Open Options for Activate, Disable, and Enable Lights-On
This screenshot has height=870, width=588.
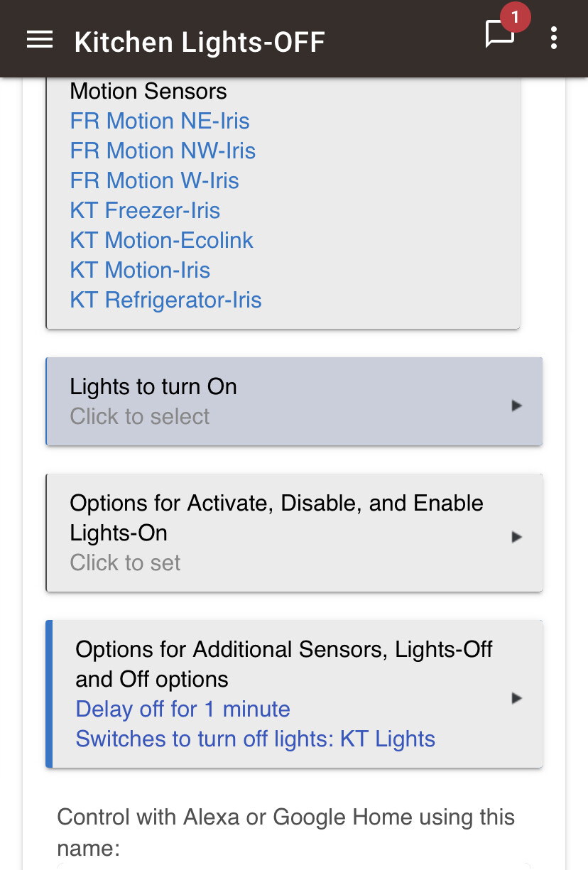tap(294, 533)
